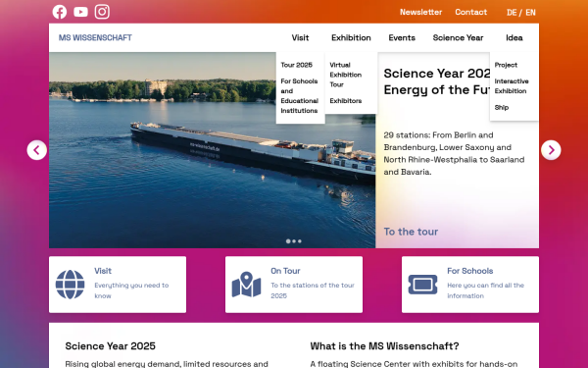Open the Visit main menu
Viewport: 588px width, 368px height.
click(x=301, y=38)
